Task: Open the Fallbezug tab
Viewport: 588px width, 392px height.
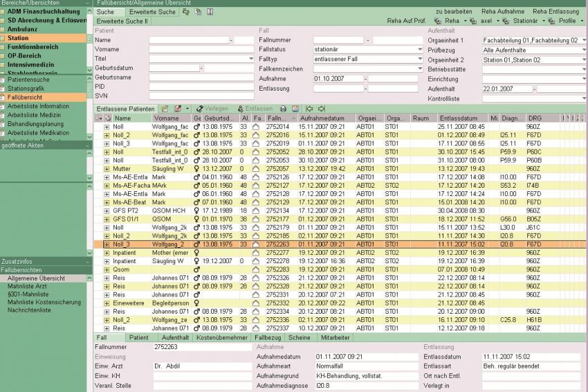Action: tap(268, 337)
